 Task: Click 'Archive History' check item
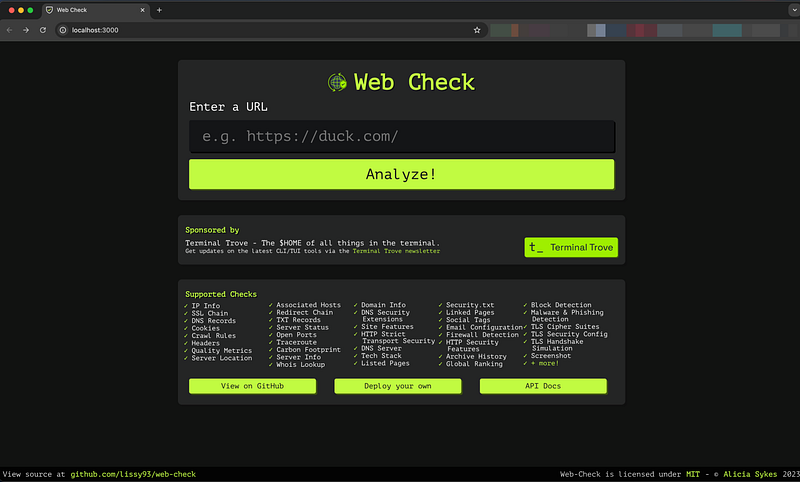476,357
